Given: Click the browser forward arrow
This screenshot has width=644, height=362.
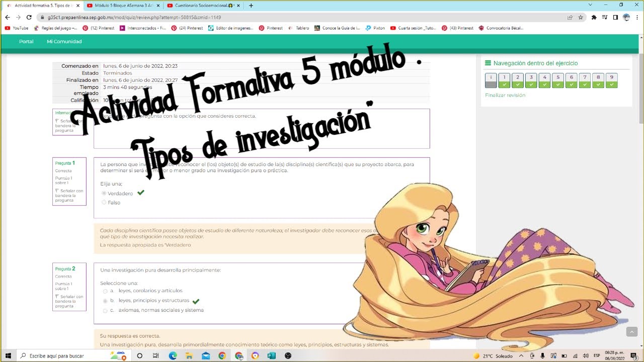Looking at the screenshot, I should 18,17.
